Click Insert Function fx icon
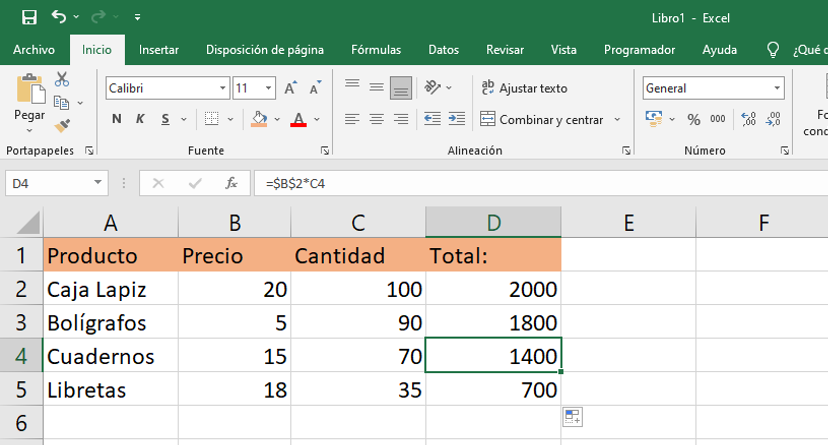This screenshot has width=829, height=445. (231, 183)
